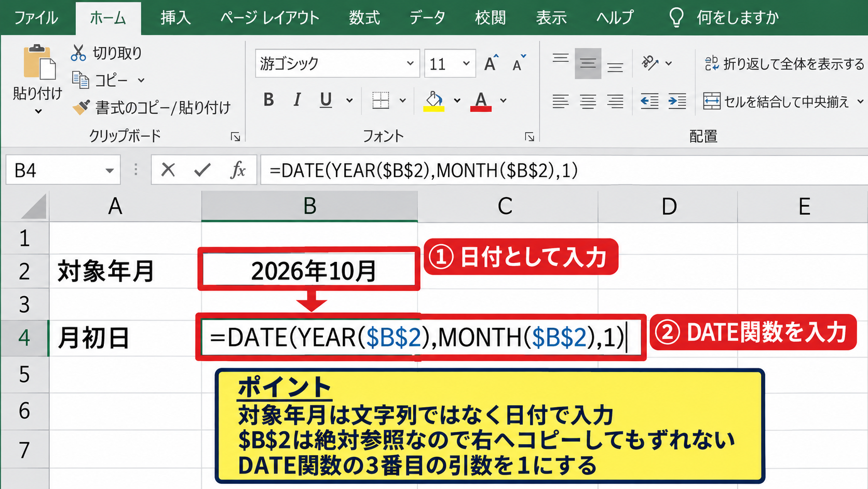Select row 4 header
Viewport: 868px width, 489px height.
(x=24, y=338)
